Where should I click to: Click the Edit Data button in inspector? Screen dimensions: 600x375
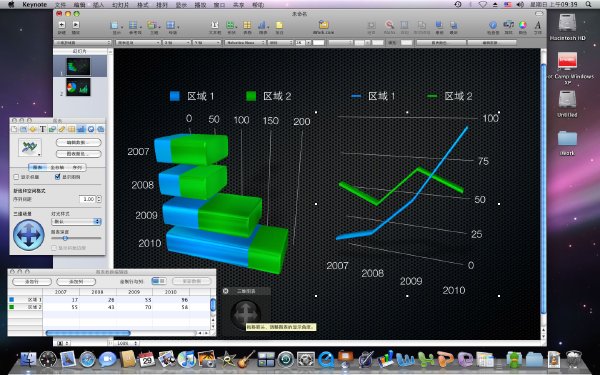click(x=78, y=143)
